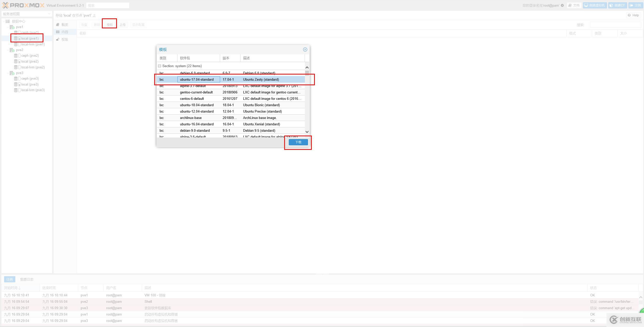
Task: Click the 创建虚拟机 monitor icon button
Action: tap(595, 5)
